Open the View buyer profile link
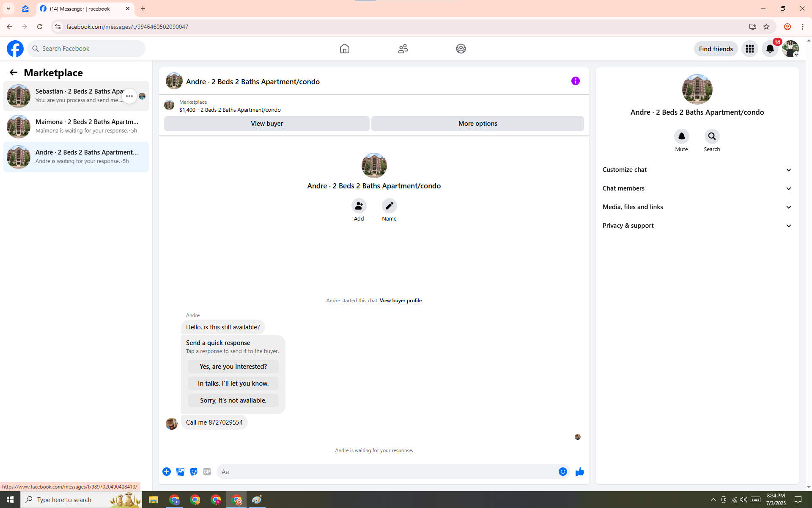 pyautogui.click(x=400, y=301)
